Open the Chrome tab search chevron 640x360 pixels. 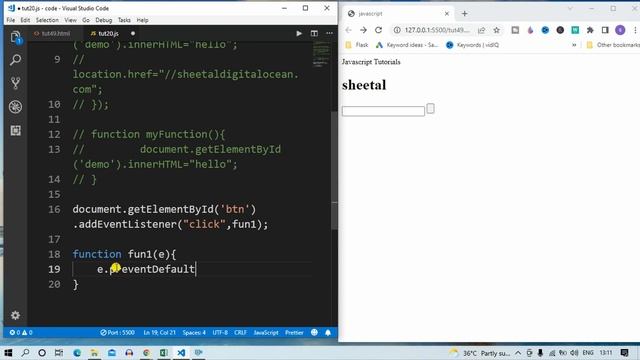[570, 8]
